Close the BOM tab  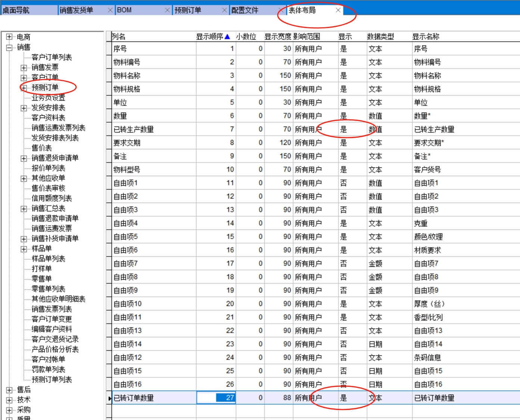(x=168, y=10)
